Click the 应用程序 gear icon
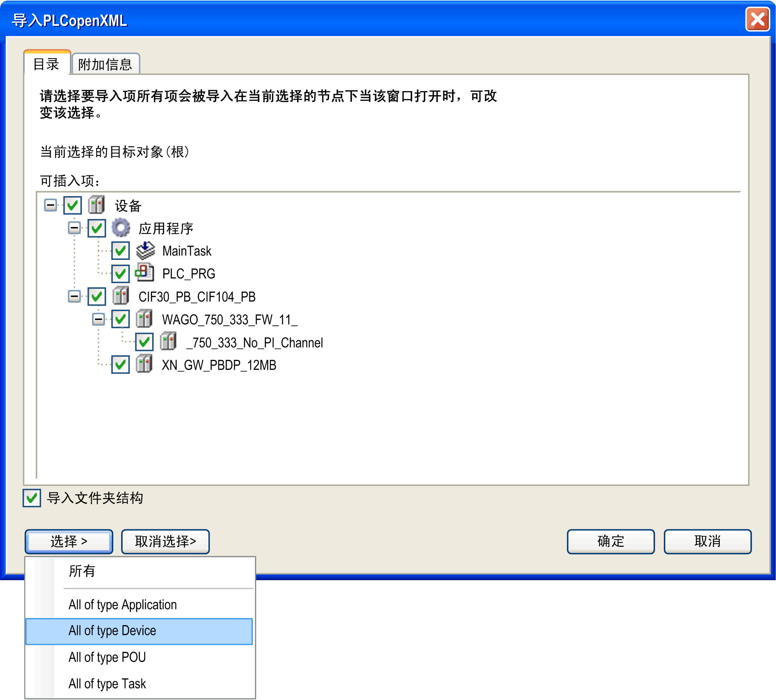Image resolution: width=776 pixels, height=700 pixels. [121, 228]
